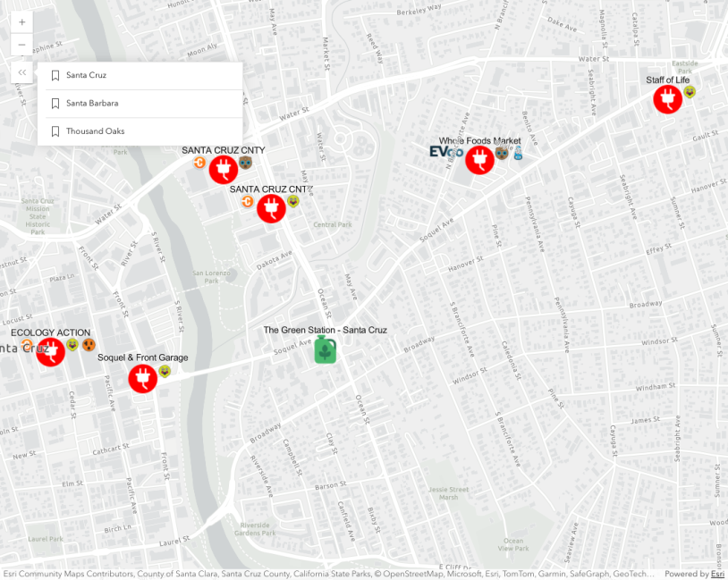Select the alien emoji next to Ecology Action

pos(72,346)
